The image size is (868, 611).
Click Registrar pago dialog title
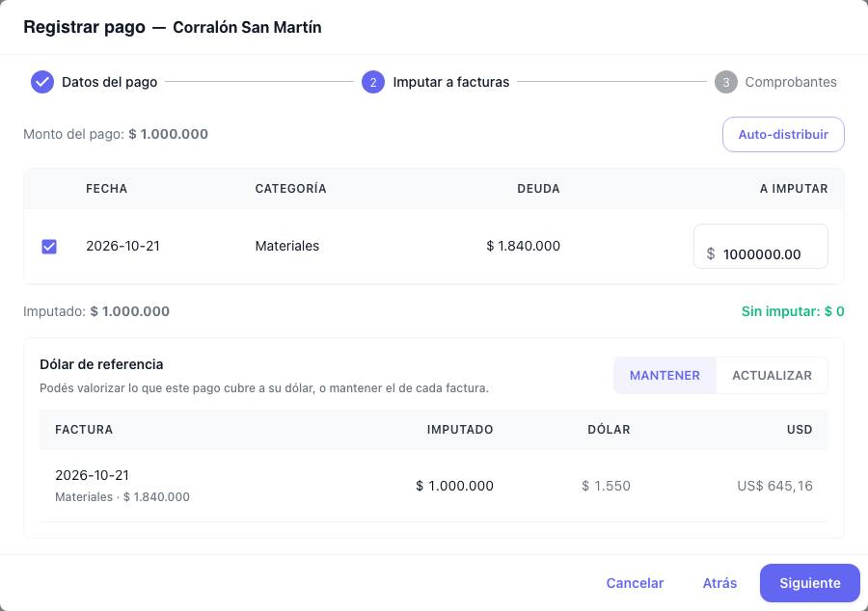(84, 27)
